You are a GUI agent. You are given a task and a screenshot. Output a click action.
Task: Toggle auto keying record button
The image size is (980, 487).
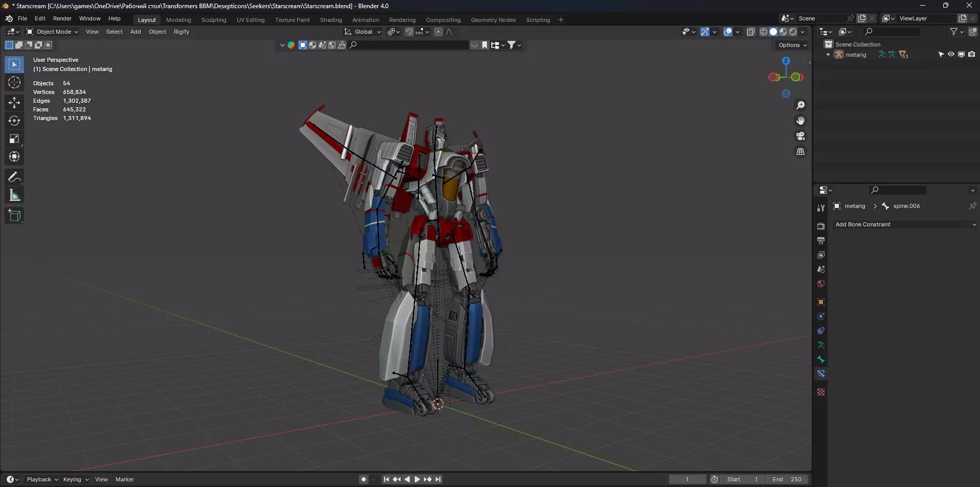(363, 479)
